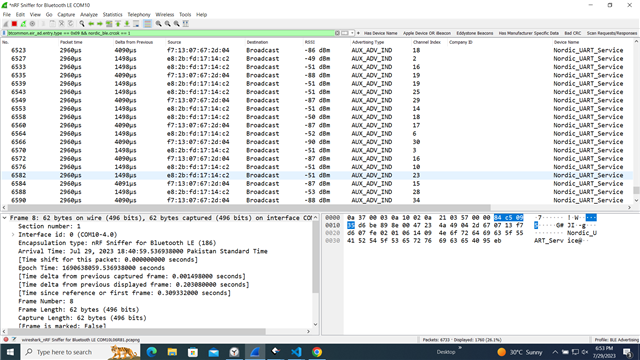
Task: Click the Go to specified packet icon
Action: tap(109, 24)
